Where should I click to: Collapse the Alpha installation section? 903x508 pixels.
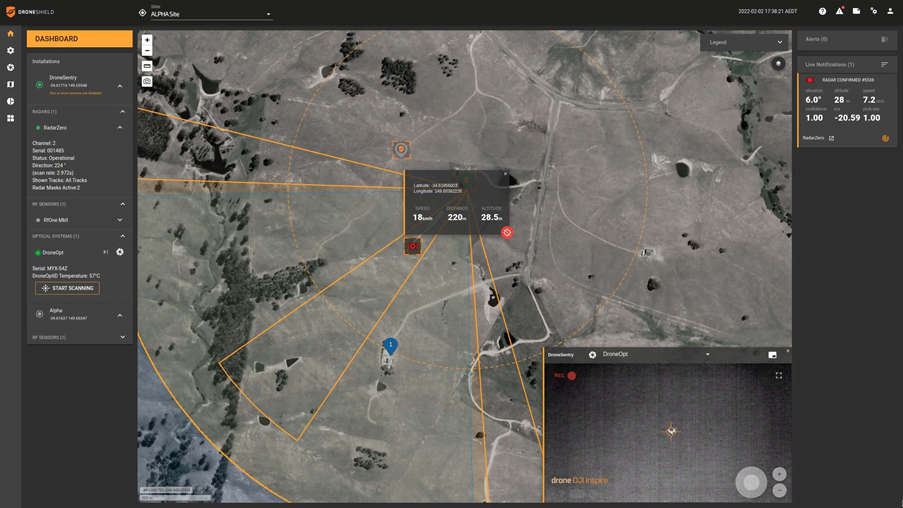pos(120,315)
